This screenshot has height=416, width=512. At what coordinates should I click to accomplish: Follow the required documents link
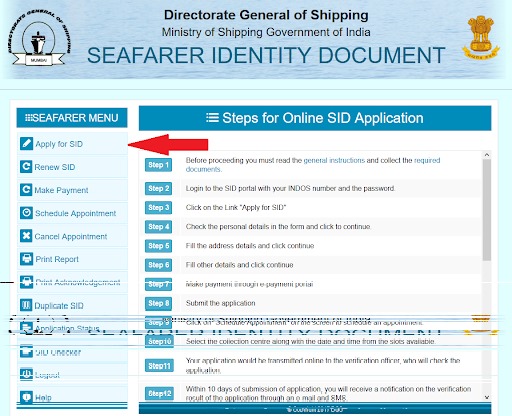coord(313,165)
